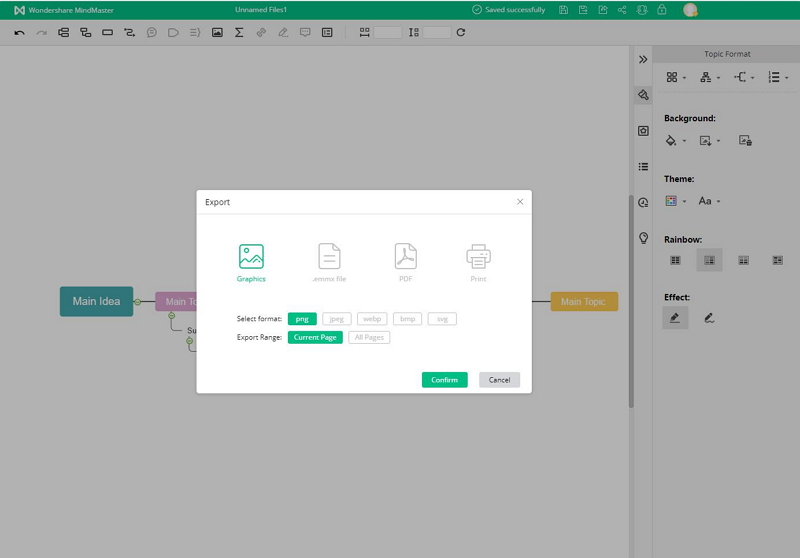Set export range to All Pages
Viewport: 800px width, 558px height.
tap(369, 338)
